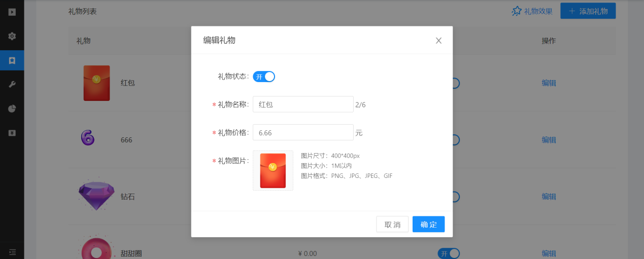Toggle the status switch in 甜甜圈 row

click(x=449, y=253)
